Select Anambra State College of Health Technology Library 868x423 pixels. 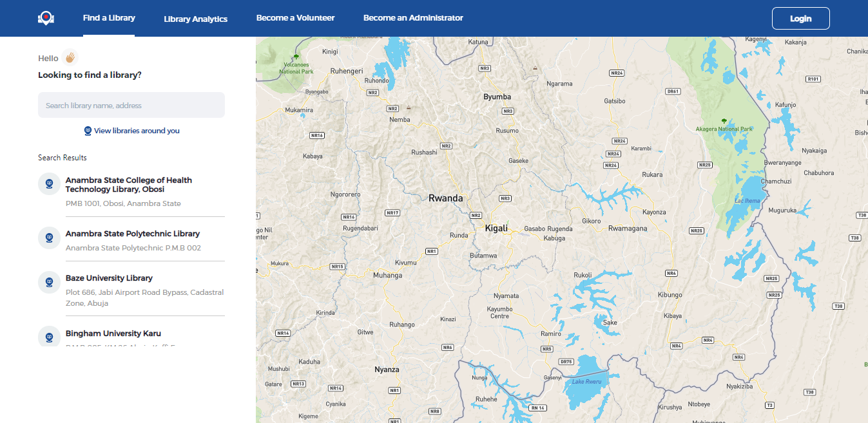(x=129, y=185)
